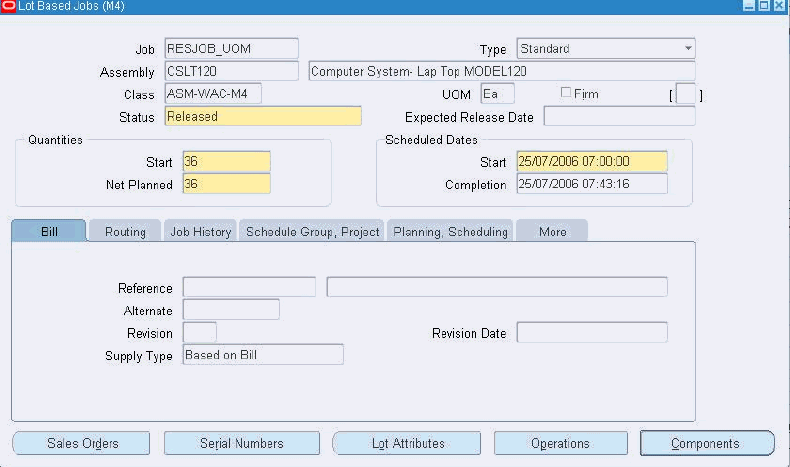The height and width of the screenshot is (467, 790).
Task: Click the Alternate input field
Action: (231, 309)
